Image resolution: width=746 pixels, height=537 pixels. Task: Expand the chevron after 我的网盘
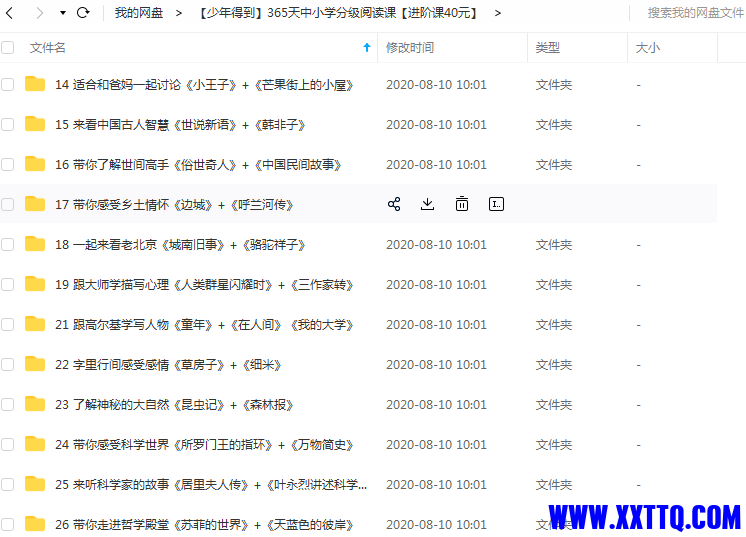(x=178, y=13)
